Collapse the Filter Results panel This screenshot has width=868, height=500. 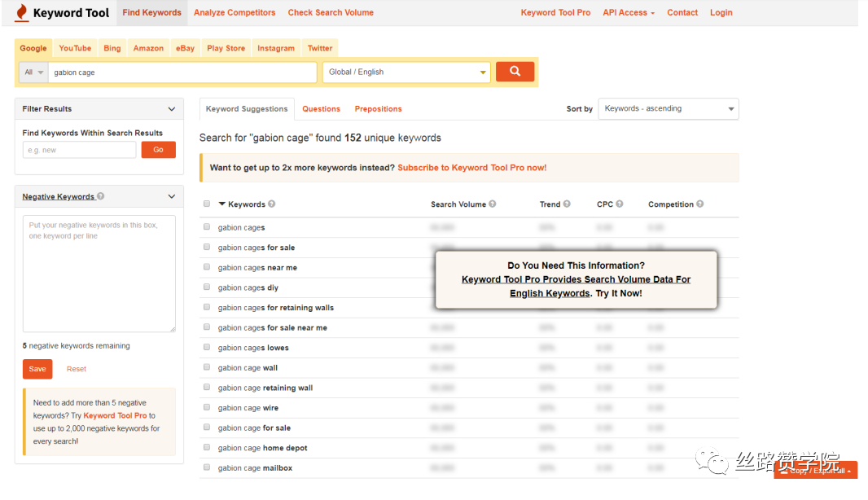point(172,108)
